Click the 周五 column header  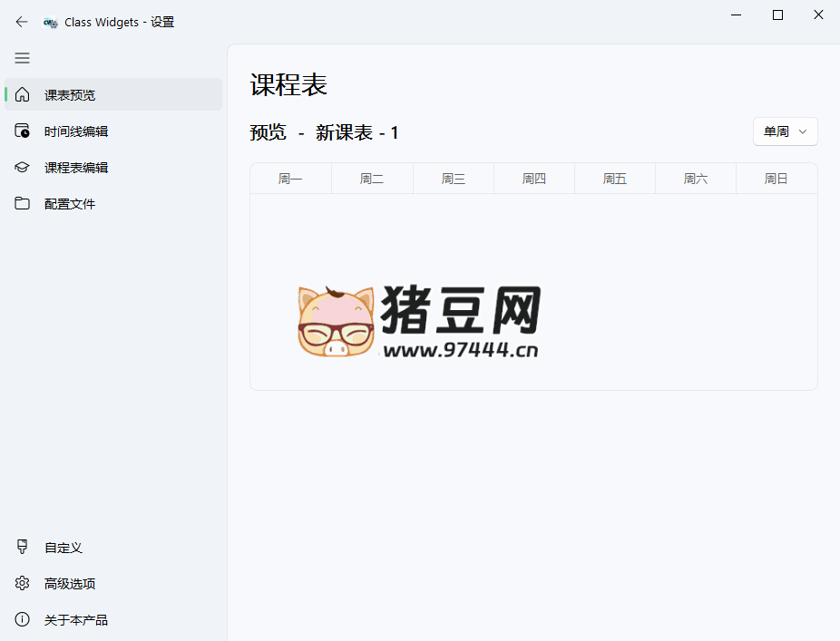tap(614, 178)
